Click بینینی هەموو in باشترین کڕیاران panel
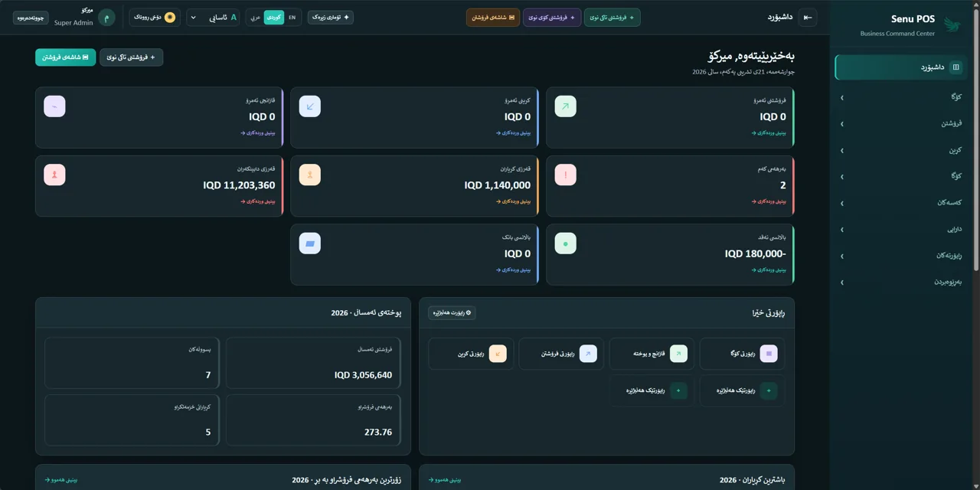The image size is (980, 490). point(445,480)
